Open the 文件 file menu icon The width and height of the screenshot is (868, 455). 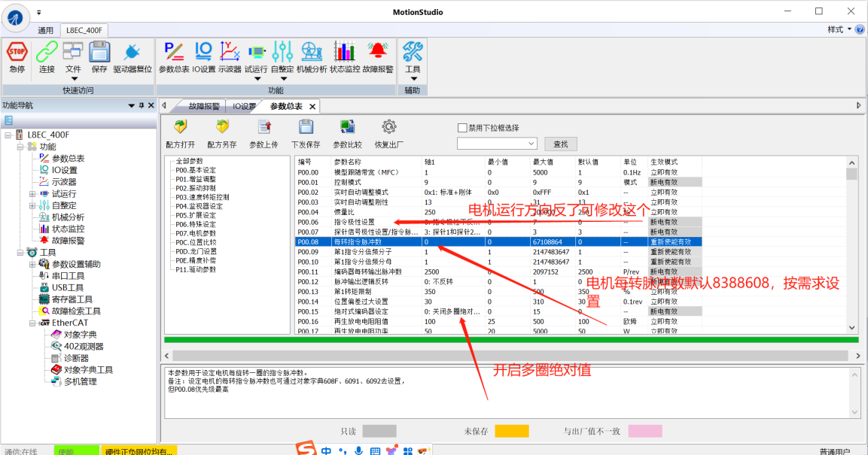tap(72, 51)
